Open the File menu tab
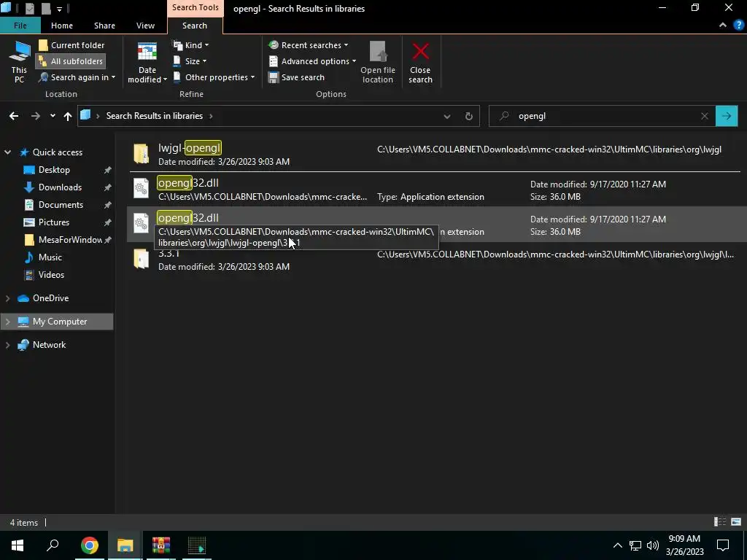The width and height of the screenshot is (747, 560). click(x=20, y=26)
